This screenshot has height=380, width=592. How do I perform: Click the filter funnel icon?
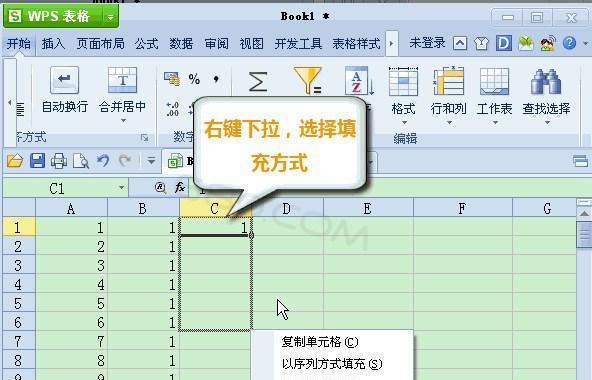pos(308,80)
